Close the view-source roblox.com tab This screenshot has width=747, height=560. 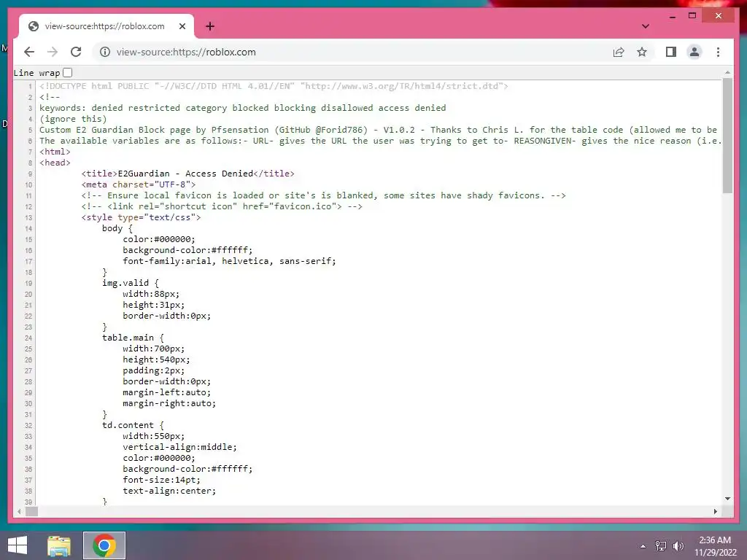click(x=182, y=26)
